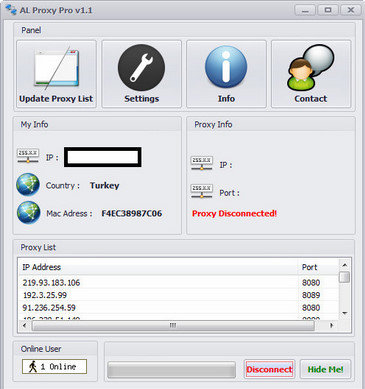This screenshot has width=365, height=389.
Task: Click the red Disconnect button
Action: coord(269,369)
